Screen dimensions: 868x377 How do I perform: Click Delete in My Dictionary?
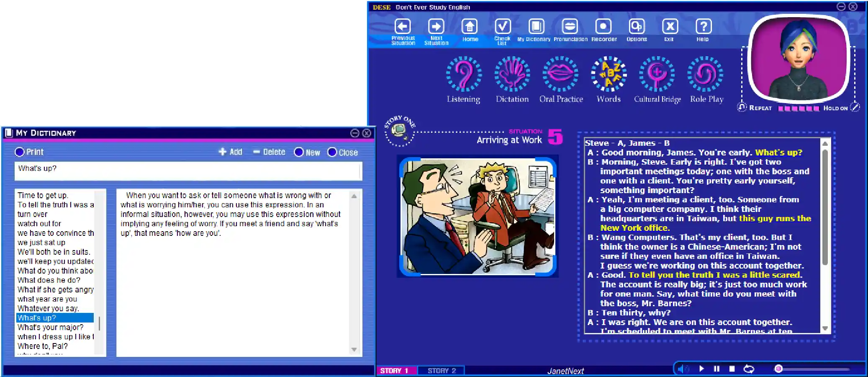coord(269,152)
